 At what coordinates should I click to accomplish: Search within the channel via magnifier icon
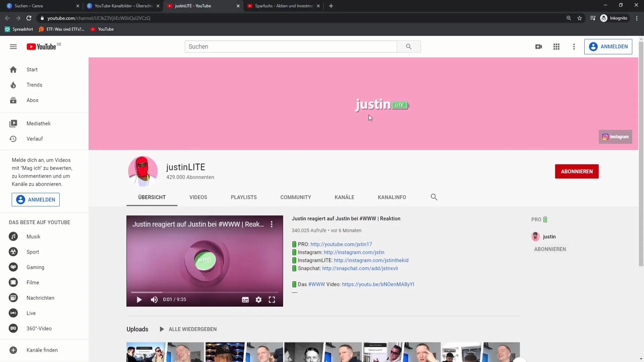click(434, 197)
